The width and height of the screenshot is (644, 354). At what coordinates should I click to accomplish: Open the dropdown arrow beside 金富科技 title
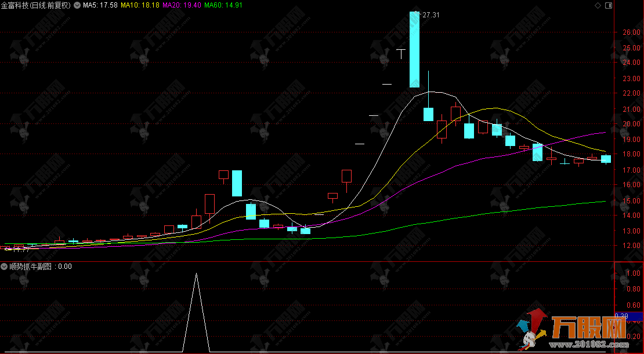pyautogui.click(x=77, y=5)
